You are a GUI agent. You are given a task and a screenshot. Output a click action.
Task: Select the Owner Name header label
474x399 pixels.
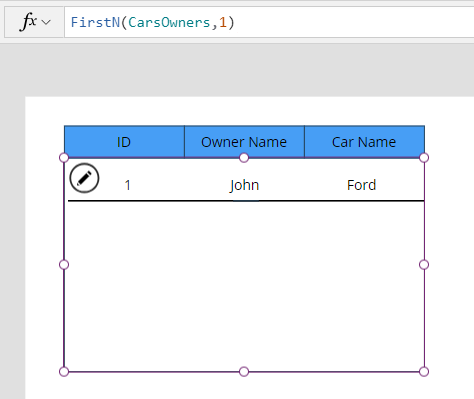(244, 142)
